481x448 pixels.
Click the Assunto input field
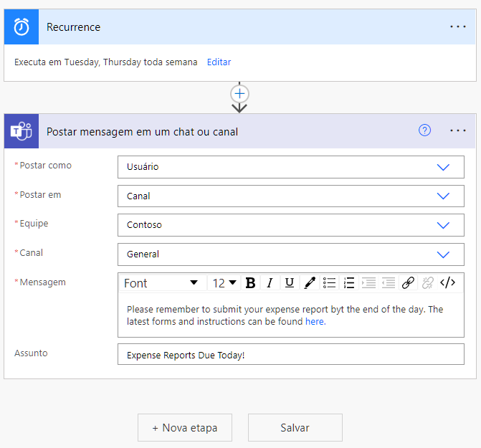290,355
